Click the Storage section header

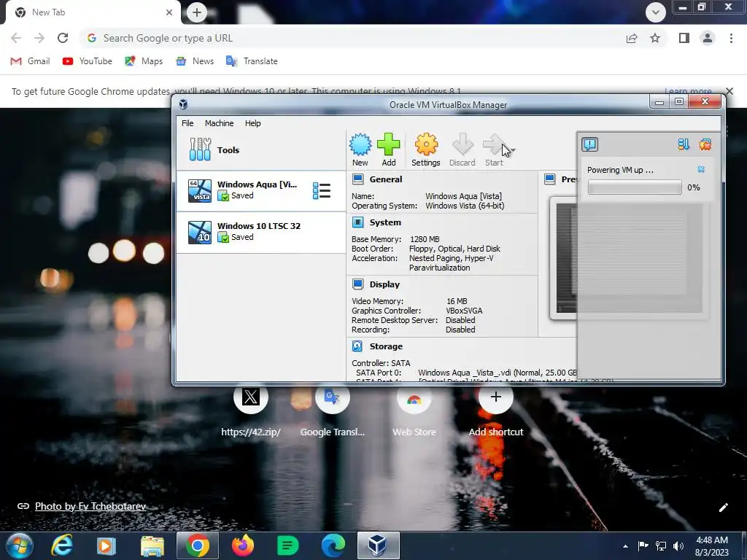tap(386, 346)
